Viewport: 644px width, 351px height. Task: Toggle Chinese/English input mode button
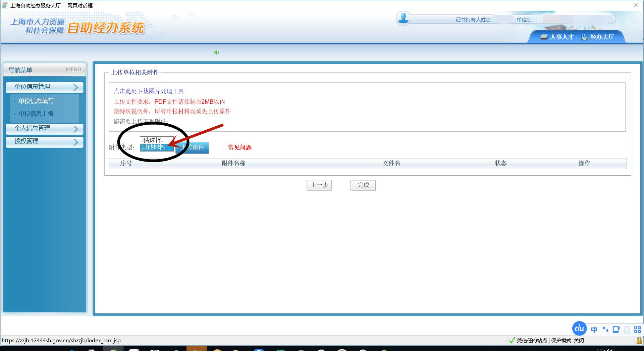pyautogui.click(x=594, y=330)
